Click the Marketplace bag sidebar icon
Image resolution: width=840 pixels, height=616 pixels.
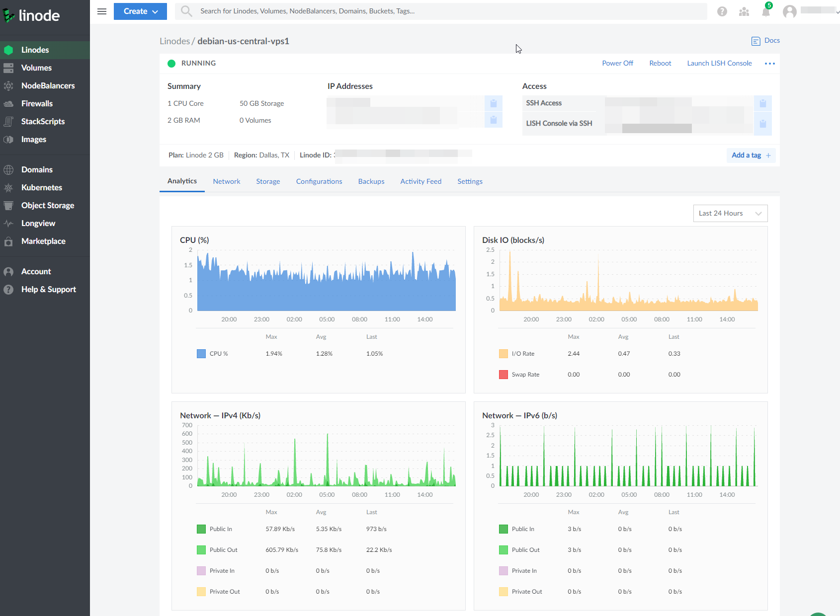[8, 241]
